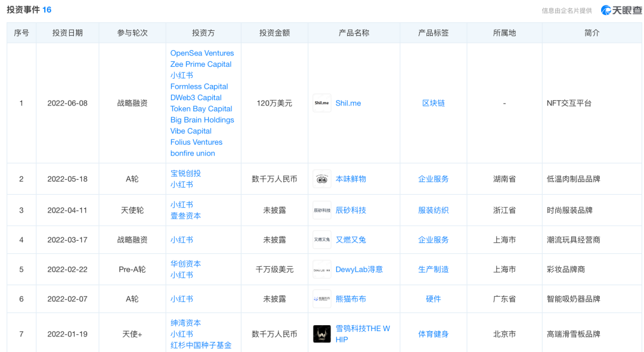Screen dimensions: 644x352
Task: Click the 熊猫布布 product logo
Action: (321, 299)
